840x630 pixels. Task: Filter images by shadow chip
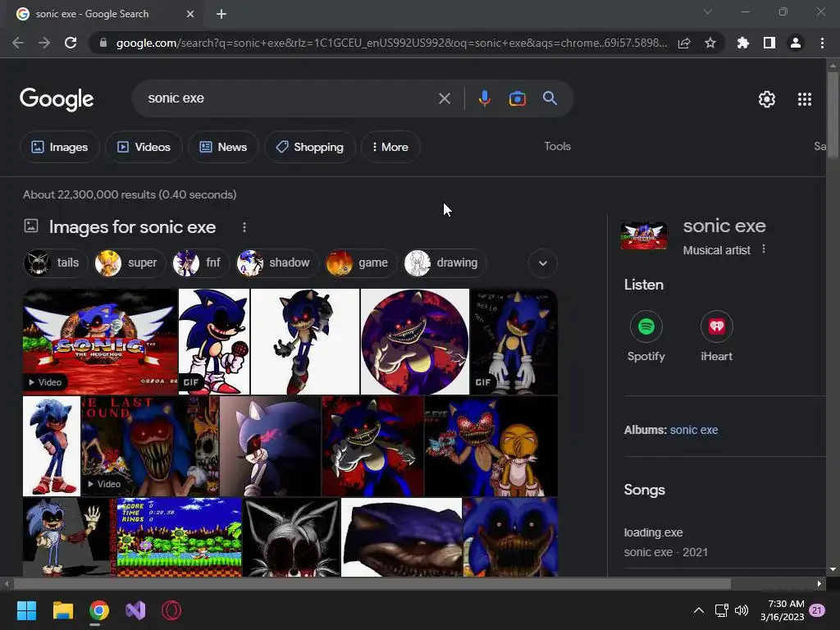(x=277, y=263)
